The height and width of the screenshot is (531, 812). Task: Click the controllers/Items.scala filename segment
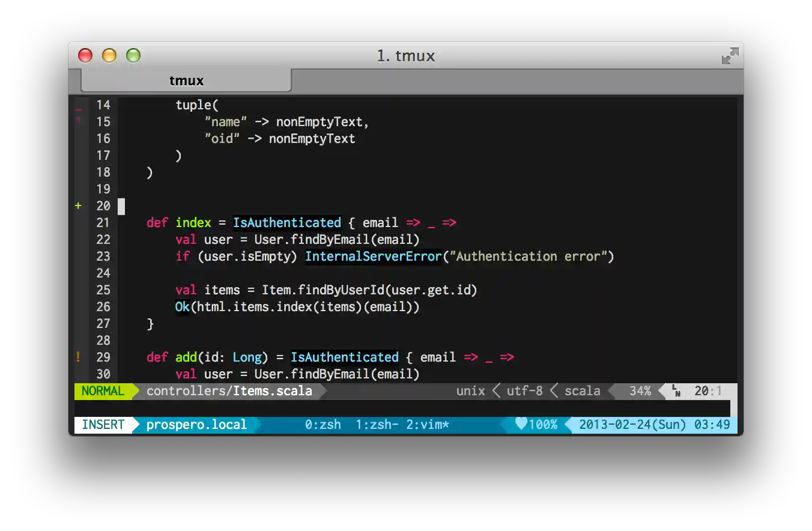click(x=229, y=391)
